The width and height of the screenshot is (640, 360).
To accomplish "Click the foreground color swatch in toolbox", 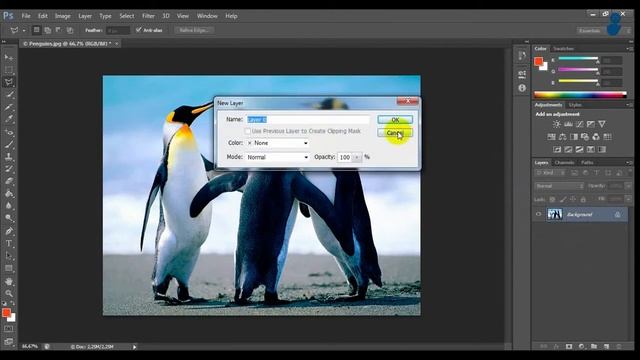I will click(x=6, y=312).
